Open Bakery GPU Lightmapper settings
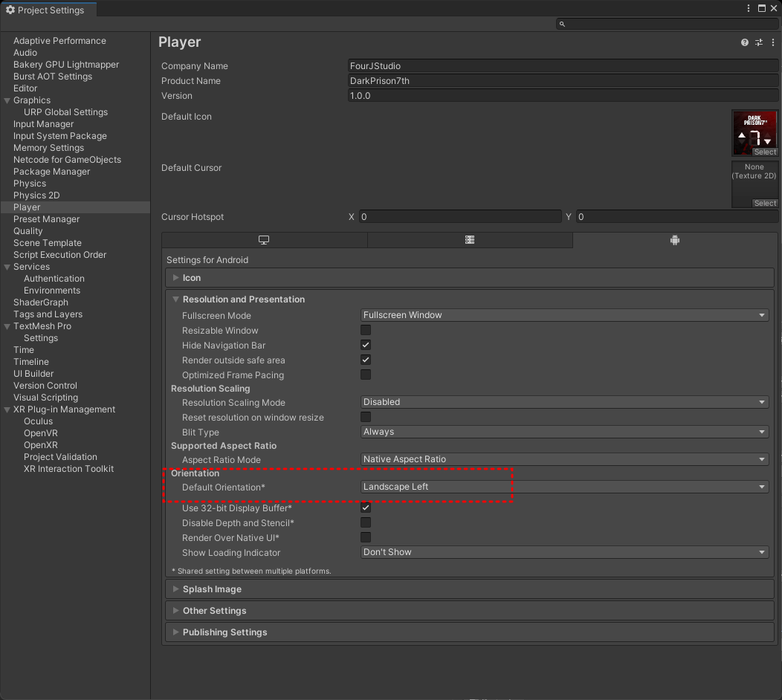Screen dimensions: 782x700 (66, 65)
